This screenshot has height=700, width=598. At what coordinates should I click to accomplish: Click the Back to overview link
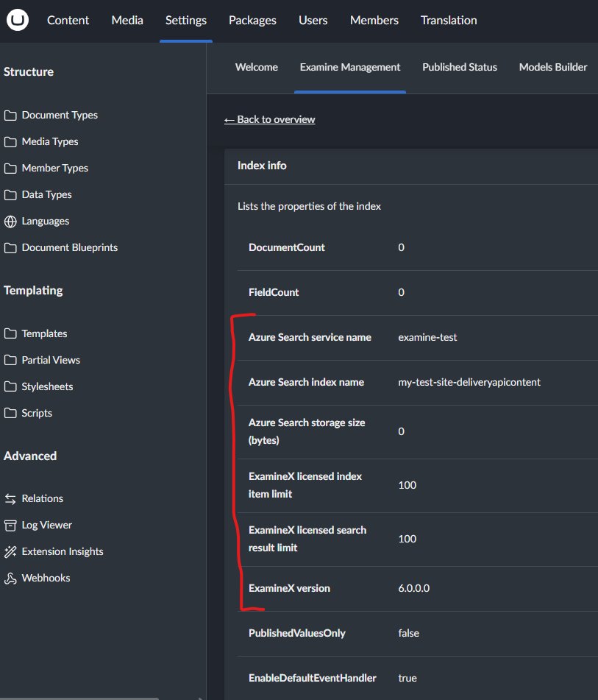[x=269, y=119]
